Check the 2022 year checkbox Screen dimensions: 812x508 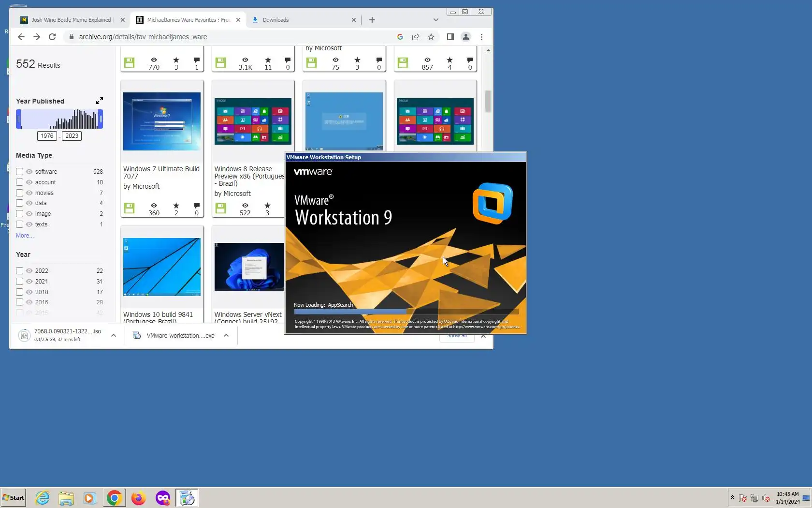(20, 271)
